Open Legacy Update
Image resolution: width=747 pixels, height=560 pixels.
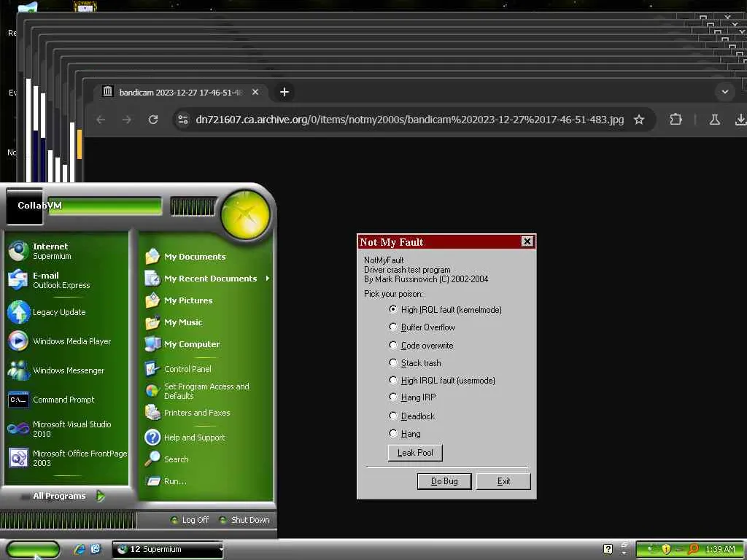pyautogui.click(x=66, y=312)
